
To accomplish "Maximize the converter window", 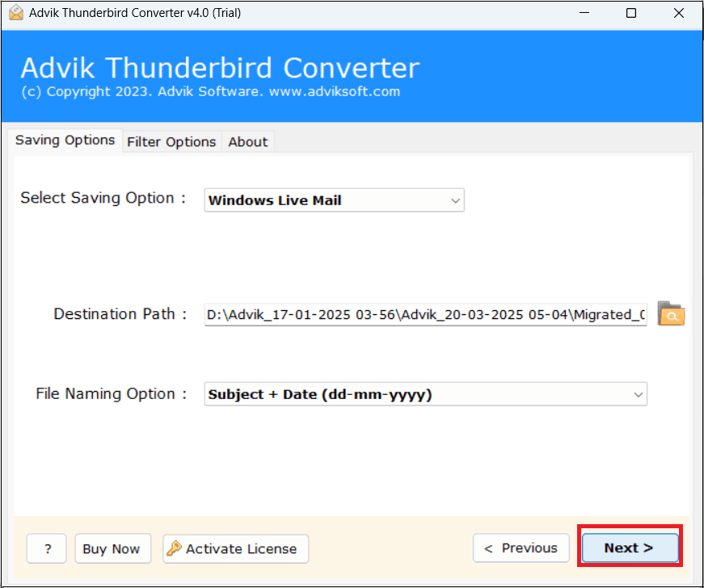I will pyautogui.click(x=631, y=13).
